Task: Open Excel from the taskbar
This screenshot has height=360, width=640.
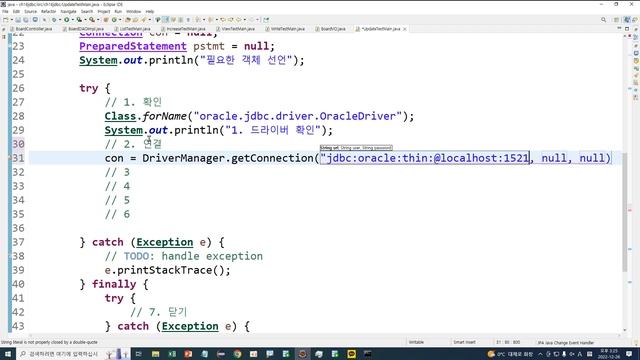Action: (x=172, y=354)
